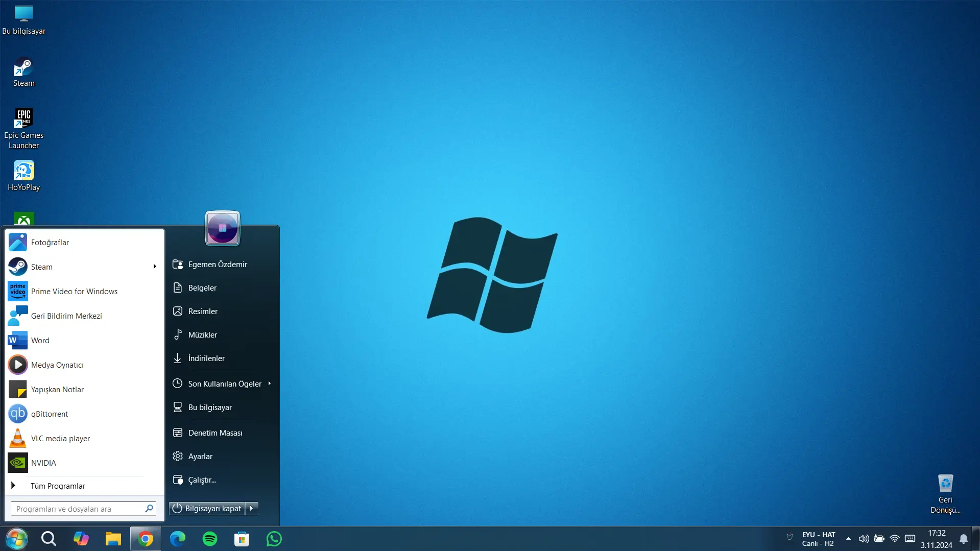Image resolution: width=980 pixels, height=551 pixels.
Task: Click the Windows Start orb
Action: (x=16, y=539)
